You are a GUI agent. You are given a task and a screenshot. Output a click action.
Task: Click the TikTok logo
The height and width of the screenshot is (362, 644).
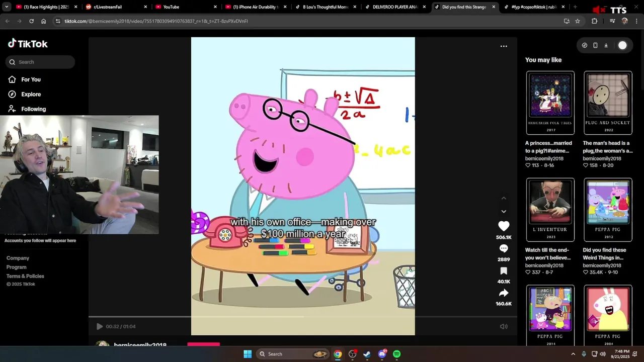click(28, 44)
